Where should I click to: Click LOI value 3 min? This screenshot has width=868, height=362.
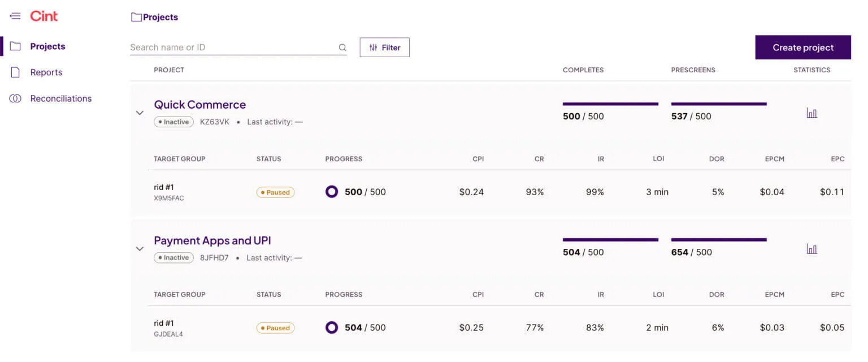[x=657, y=192]
